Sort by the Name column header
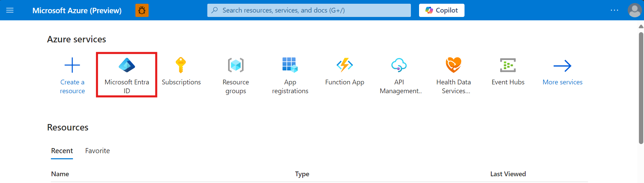 60,174
